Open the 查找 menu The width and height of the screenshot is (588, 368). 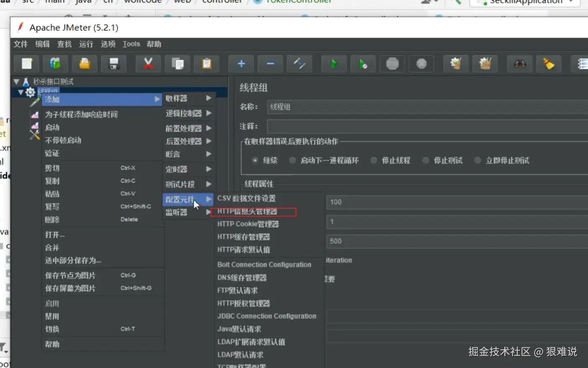point(64,44)
